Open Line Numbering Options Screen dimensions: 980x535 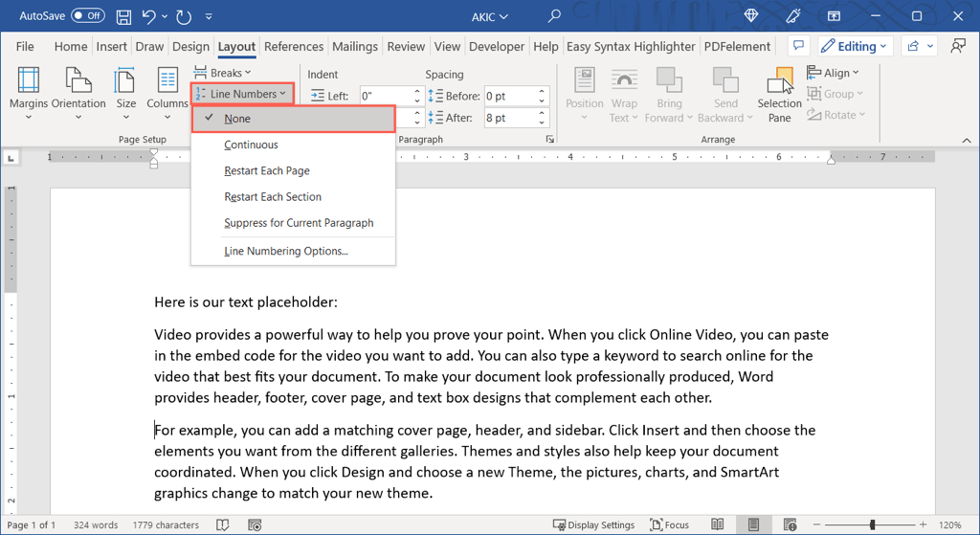click(x=286, y=251)
